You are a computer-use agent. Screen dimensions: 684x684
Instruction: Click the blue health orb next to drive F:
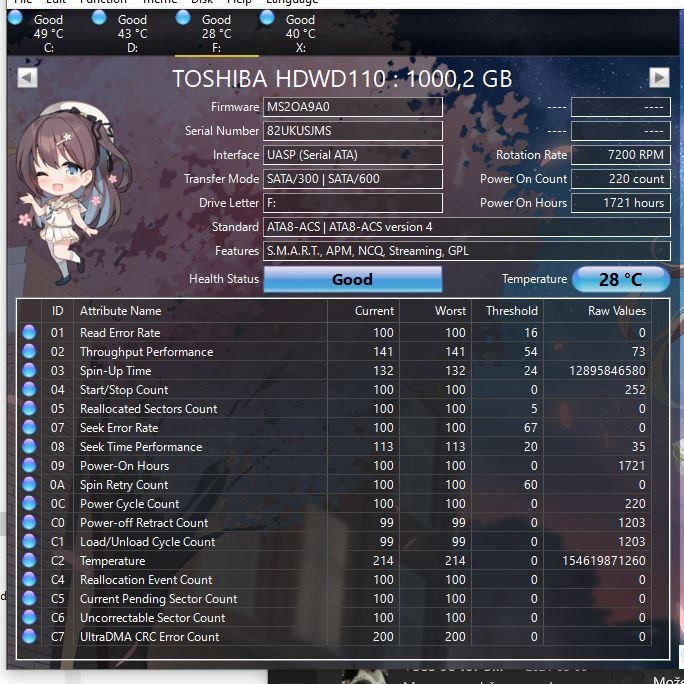[183, 18]
